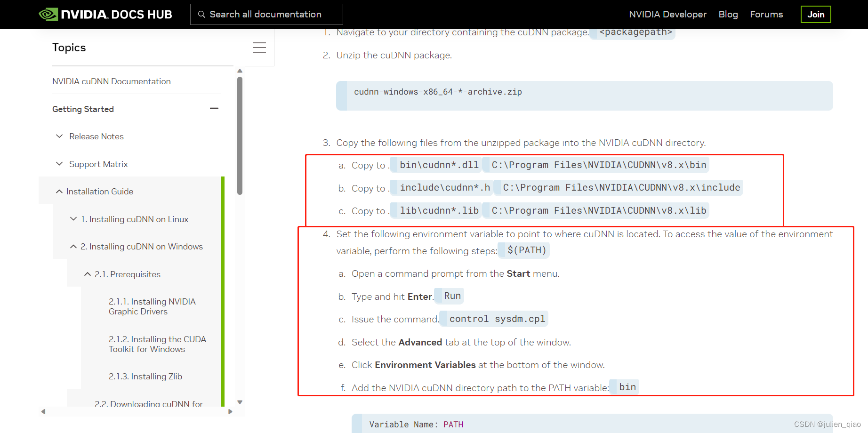Open 2. Installing cuDNN on Windows
Viewport: 868px width, 433px height.
(x=142, y=247)
